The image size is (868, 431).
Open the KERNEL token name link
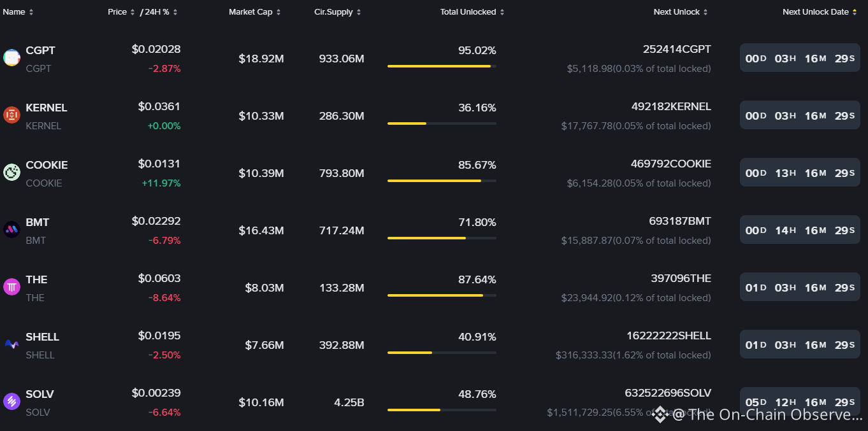point(47,108)
